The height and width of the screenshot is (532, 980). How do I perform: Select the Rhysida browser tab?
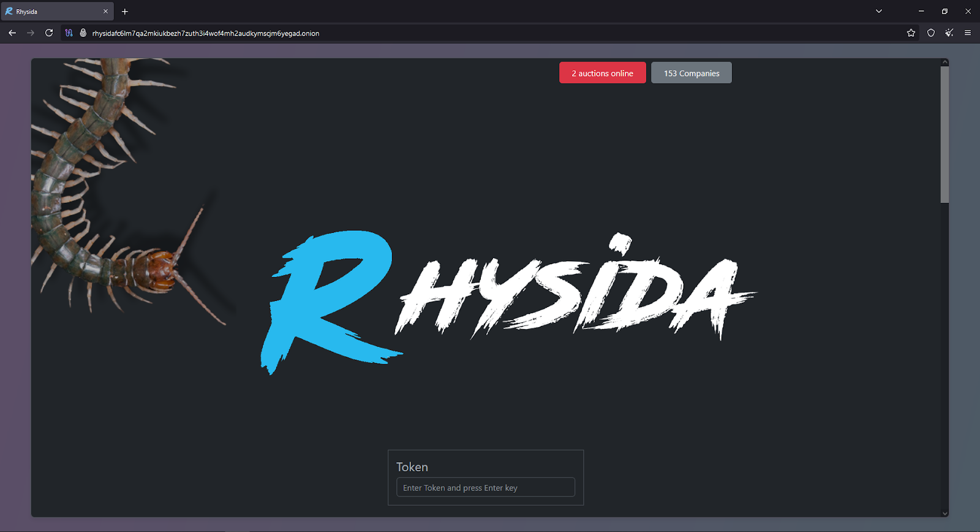point(57,12)
